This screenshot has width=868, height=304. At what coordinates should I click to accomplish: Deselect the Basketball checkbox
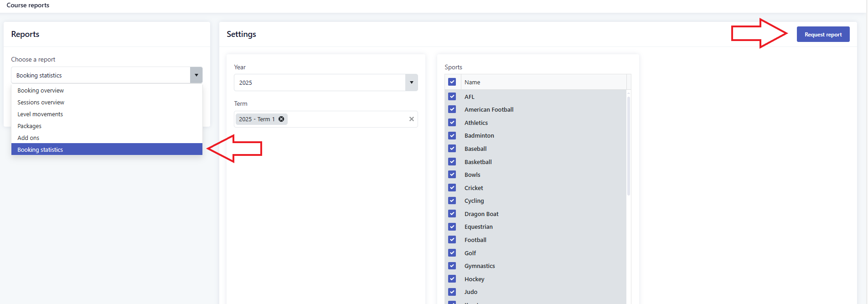pos(452,162)
